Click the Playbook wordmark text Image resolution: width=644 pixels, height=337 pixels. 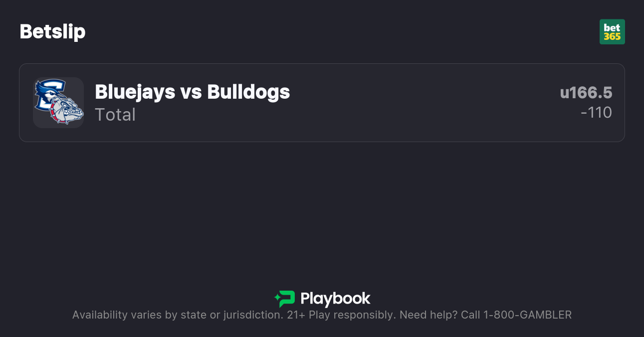(x=335, y=299)
